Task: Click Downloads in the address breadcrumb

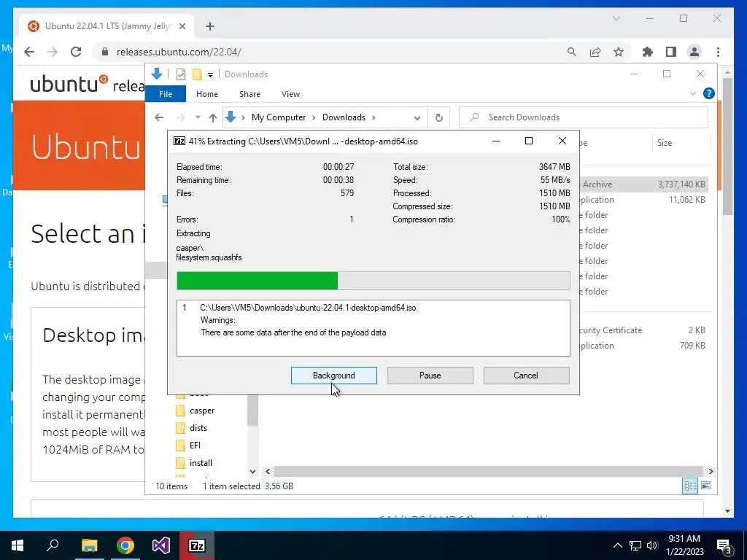Action: (344, 117)
